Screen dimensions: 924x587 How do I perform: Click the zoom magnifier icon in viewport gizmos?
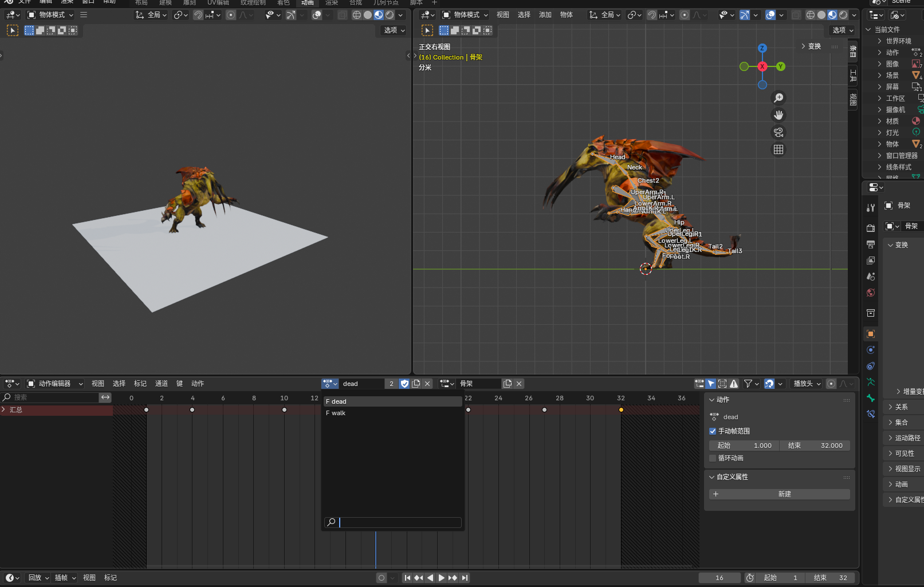pos(778,97)
